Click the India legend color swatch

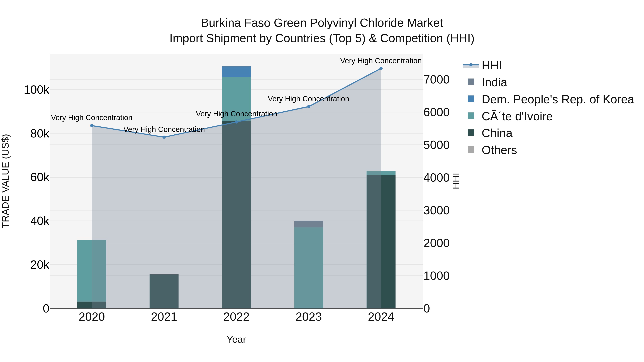click(x=471, y=82)
